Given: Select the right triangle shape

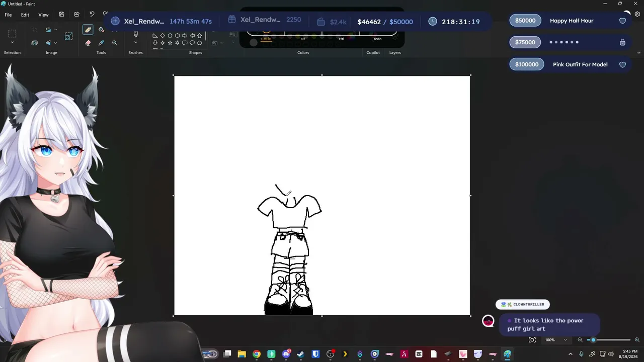Looking at the screenshot, I should [155, 36].
